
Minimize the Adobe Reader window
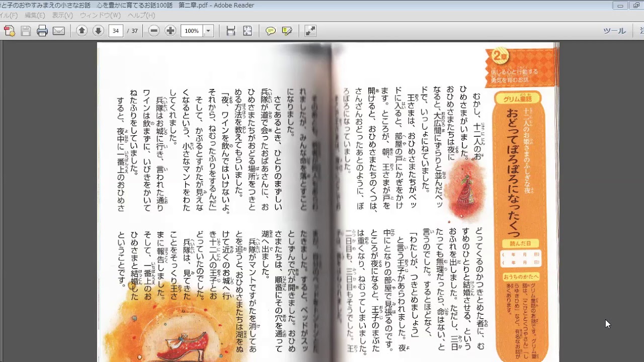click(x=620, y=6)
